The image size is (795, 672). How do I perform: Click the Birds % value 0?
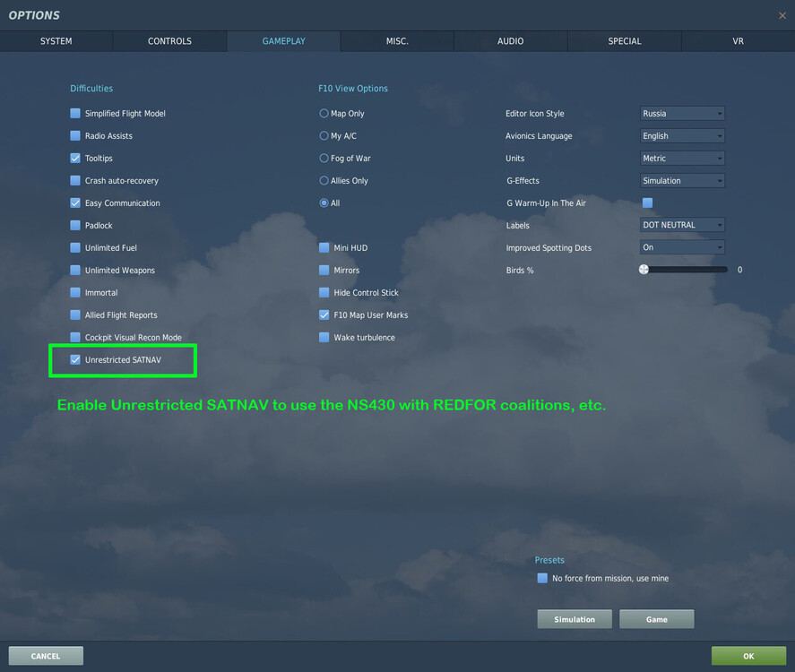click(739, 270)
